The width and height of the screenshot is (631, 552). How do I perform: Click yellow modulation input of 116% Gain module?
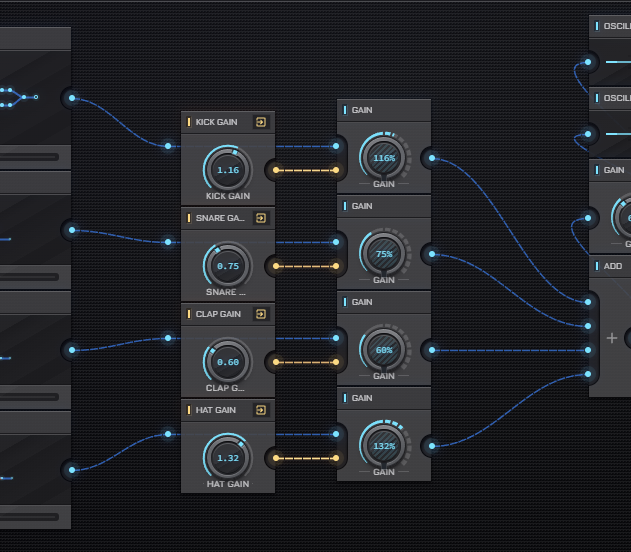(x=336, y=170)
